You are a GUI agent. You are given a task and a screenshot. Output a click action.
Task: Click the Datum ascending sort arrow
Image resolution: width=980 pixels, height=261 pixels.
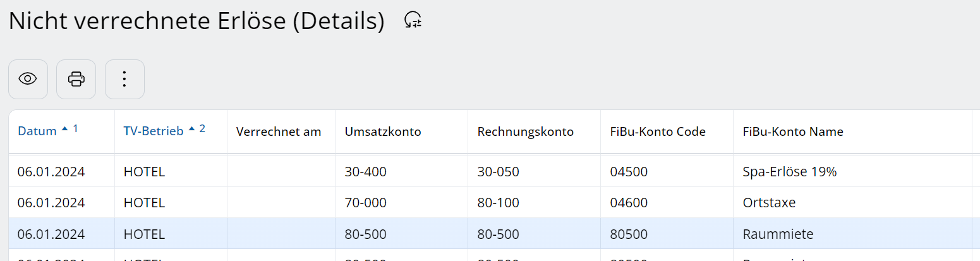pyautogui.click(x=64, y=130)
